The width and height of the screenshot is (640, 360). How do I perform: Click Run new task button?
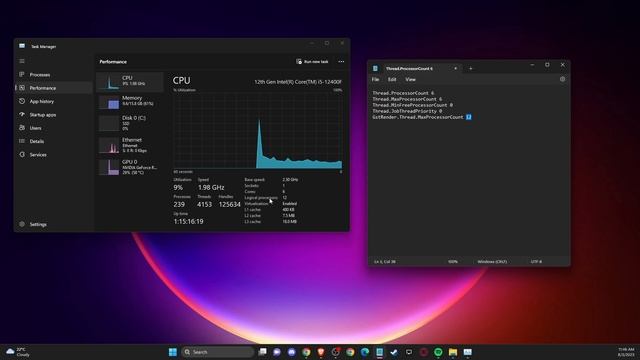point(312,62)
